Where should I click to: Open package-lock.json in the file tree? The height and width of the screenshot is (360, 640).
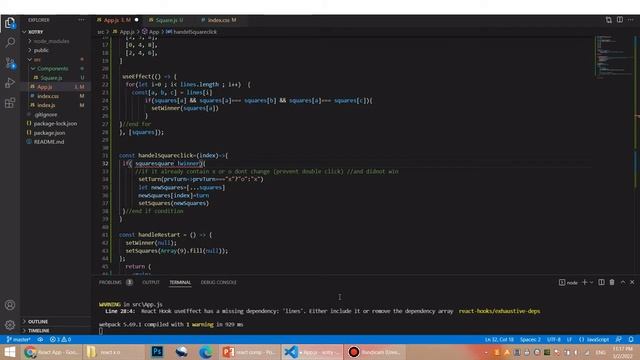point(56,123)
